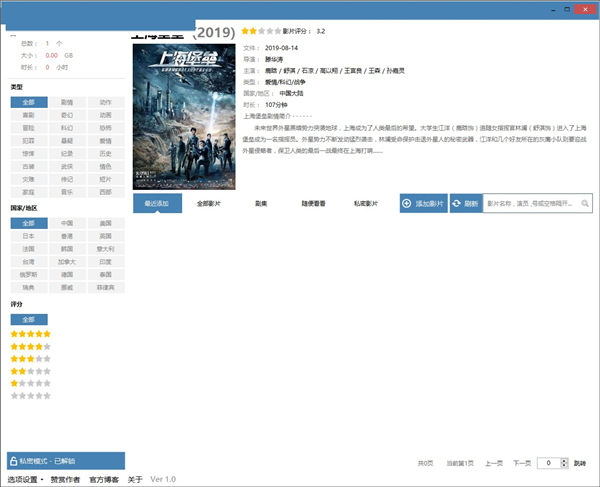Click the 添加影片 plus icon
The image size is (600, 487).
pos(408,203)
